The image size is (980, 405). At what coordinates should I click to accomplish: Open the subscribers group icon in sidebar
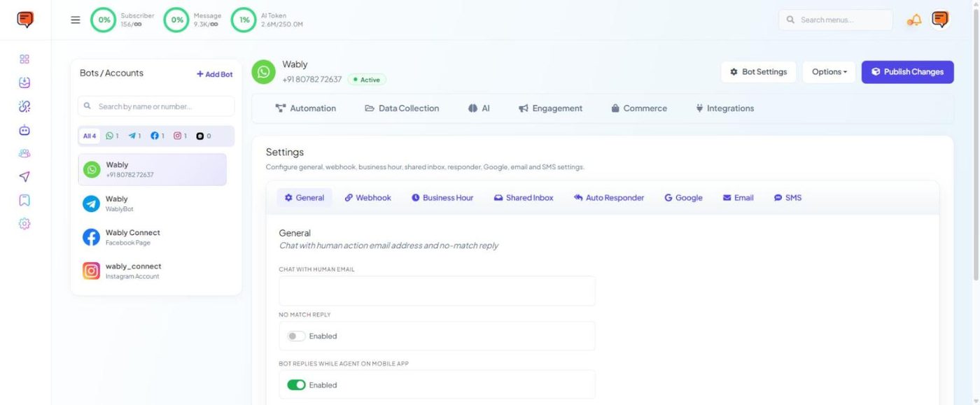point(24,153)
